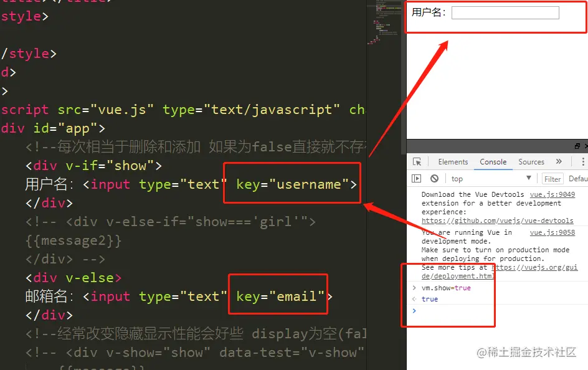Click the vm.show=true console entry
The width and height of the screenshot is (588, 370).
[446, 288]
